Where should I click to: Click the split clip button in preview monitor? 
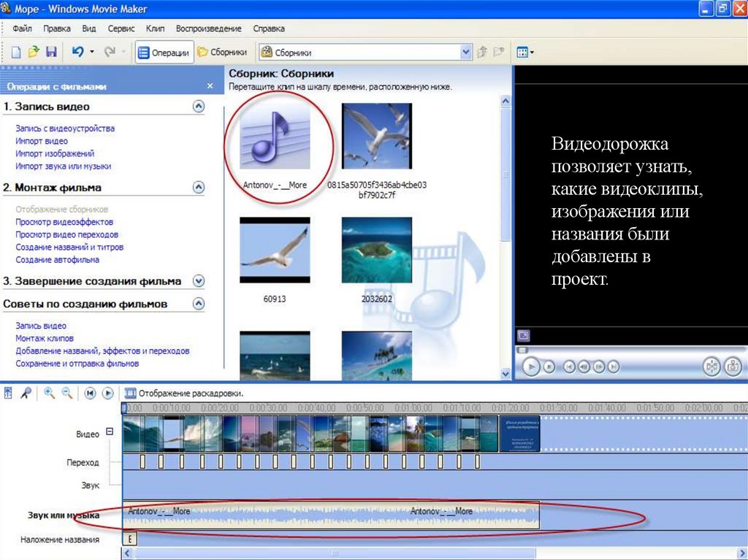[711, 367]
